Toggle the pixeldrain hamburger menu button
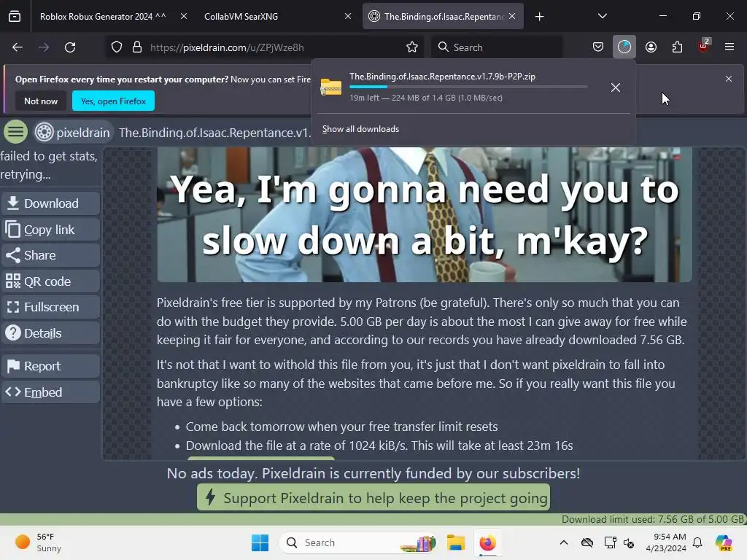 (x=16, y=132)
